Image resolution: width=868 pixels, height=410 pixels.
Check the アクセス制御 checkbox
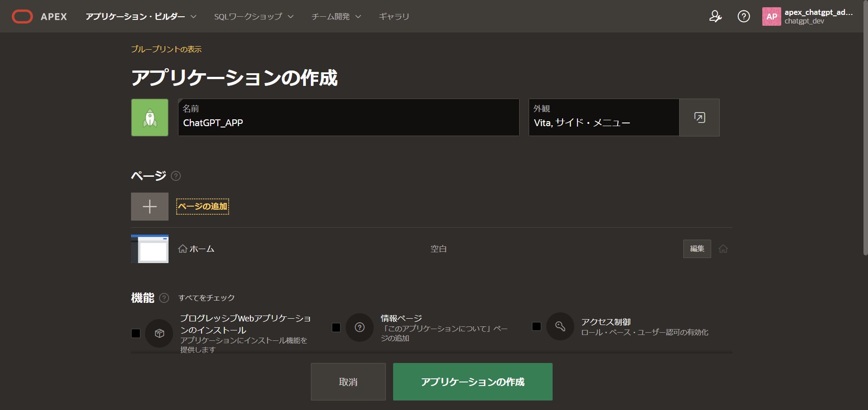tap(537, 326)
